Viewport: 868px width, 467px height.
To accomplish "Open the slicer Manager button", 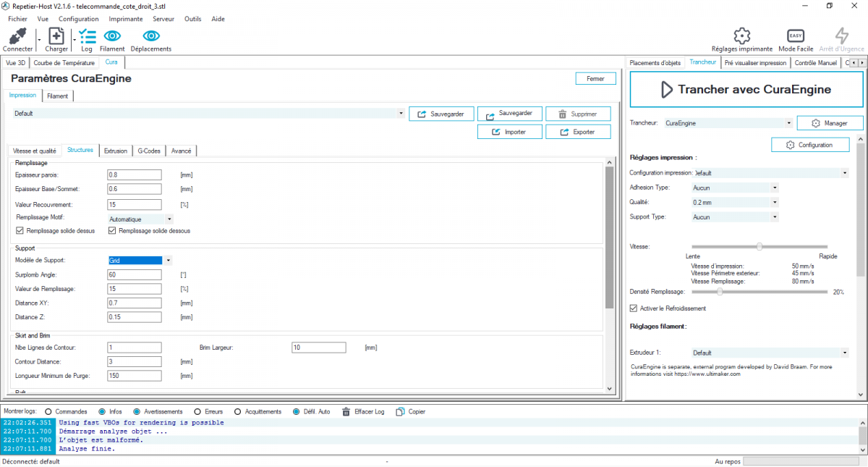I will [830, 123].
